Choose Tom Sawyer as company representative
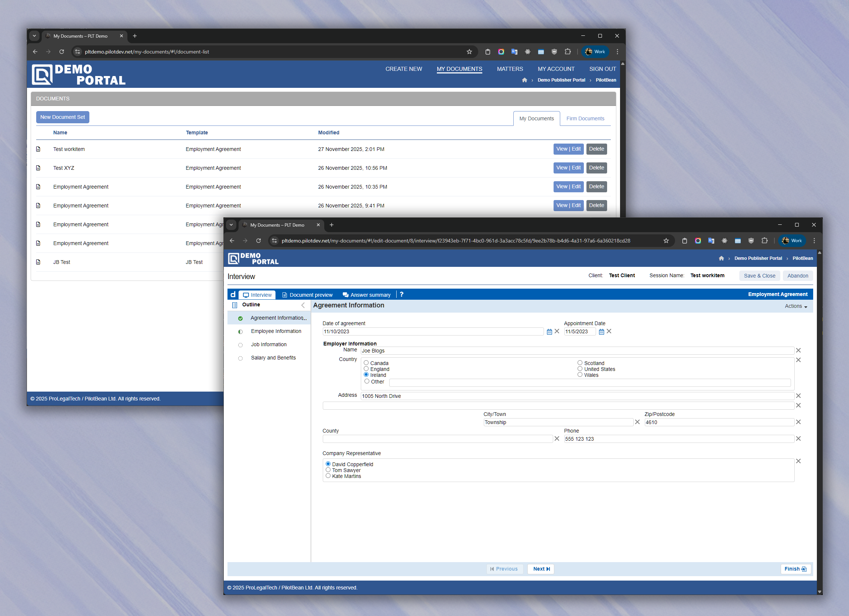849x616 pixels. (x=328, y=470)
